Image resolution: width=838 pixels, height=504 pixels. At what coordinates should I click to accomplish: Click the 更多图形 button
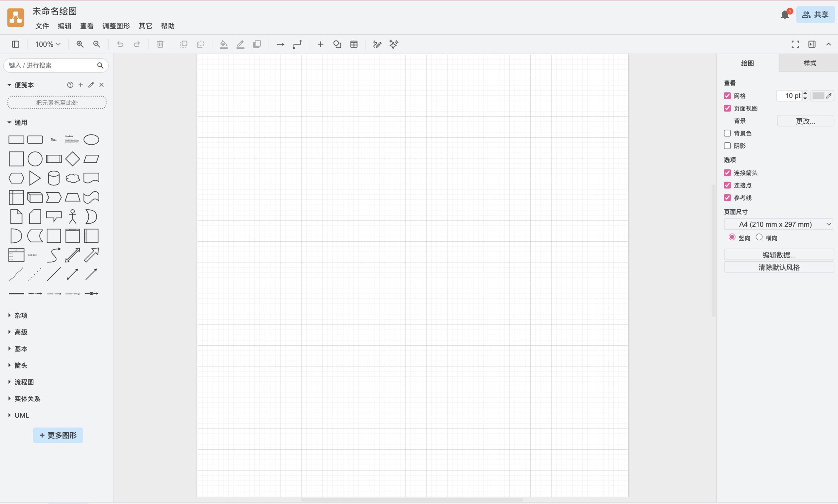point(58,435)
